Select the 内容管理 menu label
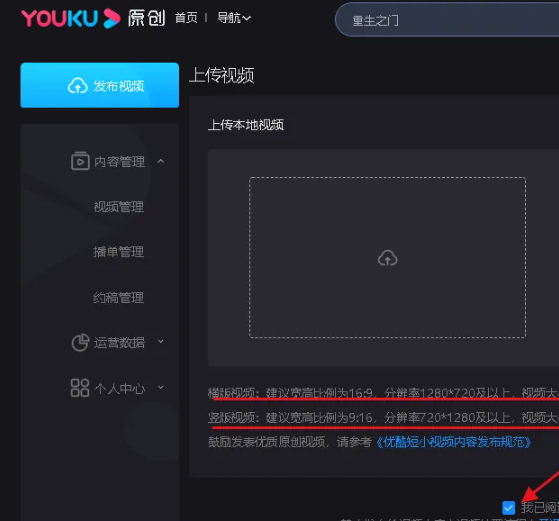 (x=119, y=162)
